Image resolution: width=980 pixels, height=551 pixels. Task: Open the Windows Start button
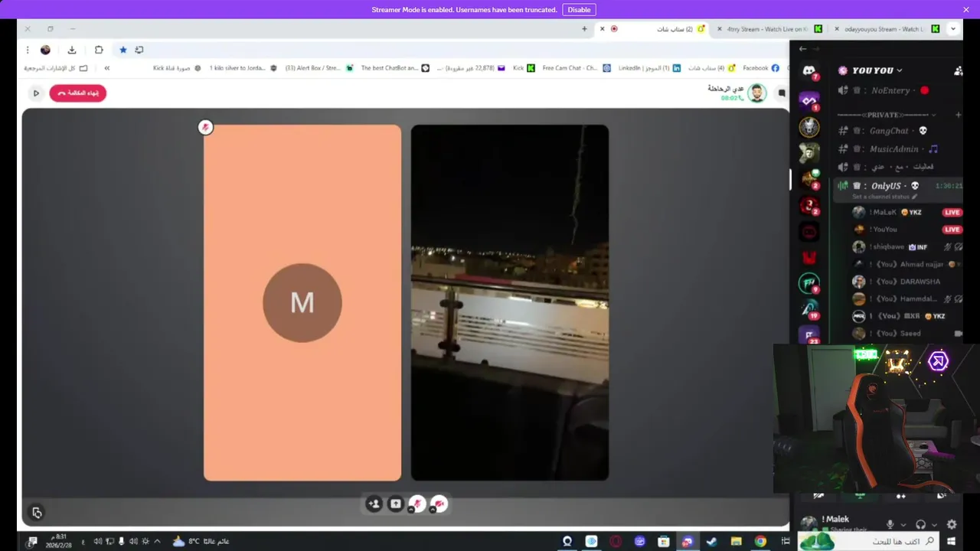tap(952, 542)
